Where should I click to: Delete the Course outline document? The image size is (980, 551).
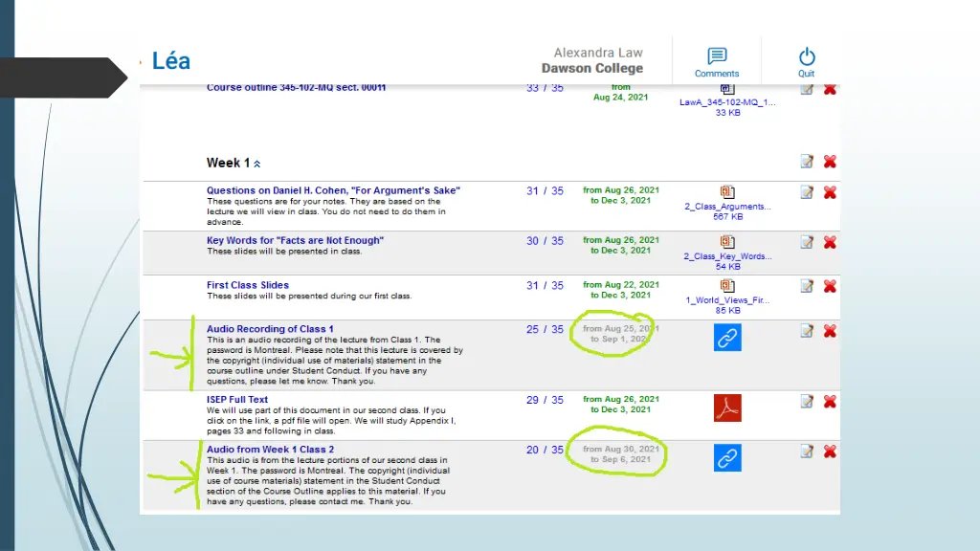[x=830, y=89]
